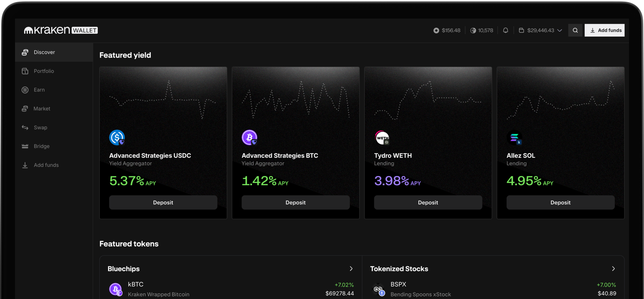644x299 pixels.
Task: Click the Advanced Strategies BTC yield chart
Action: tap(296, 100)
